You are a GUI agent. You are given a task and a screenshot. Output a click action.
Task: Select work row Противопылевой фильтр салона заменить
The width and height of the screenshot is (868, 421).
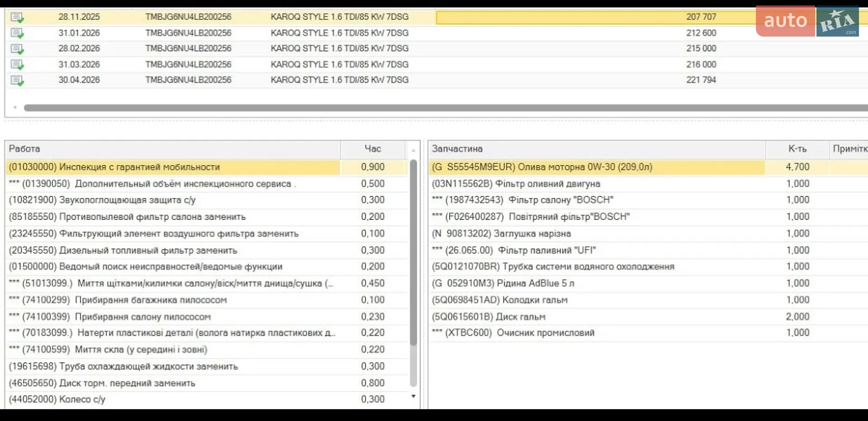pyautogui.click(x=207, y=217)
